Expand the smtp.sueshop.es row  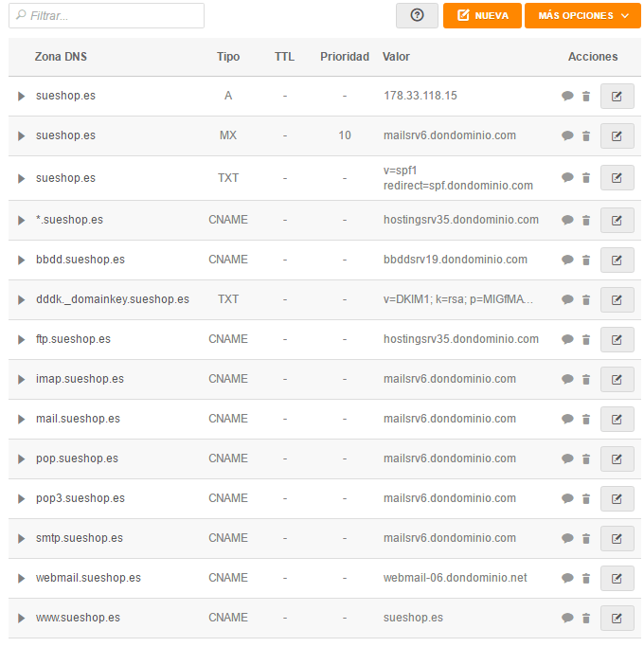[x=21, y=538]
